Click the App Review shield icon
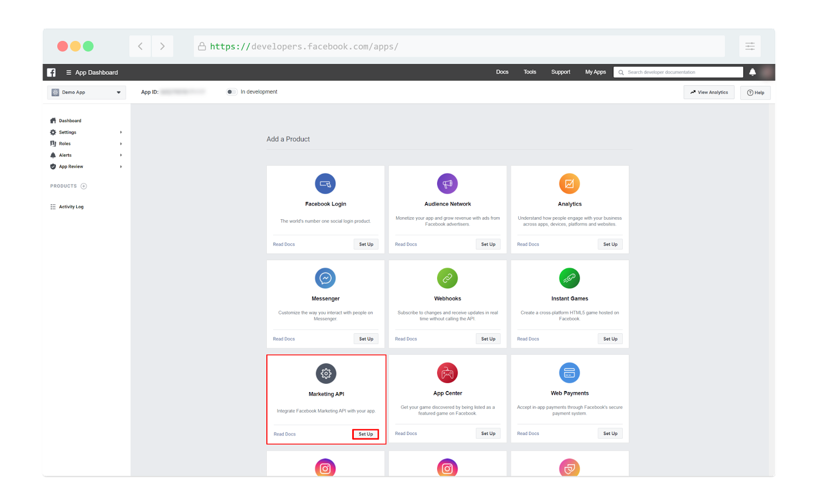This screenshot has width=818, height=504. pos(53,167)
